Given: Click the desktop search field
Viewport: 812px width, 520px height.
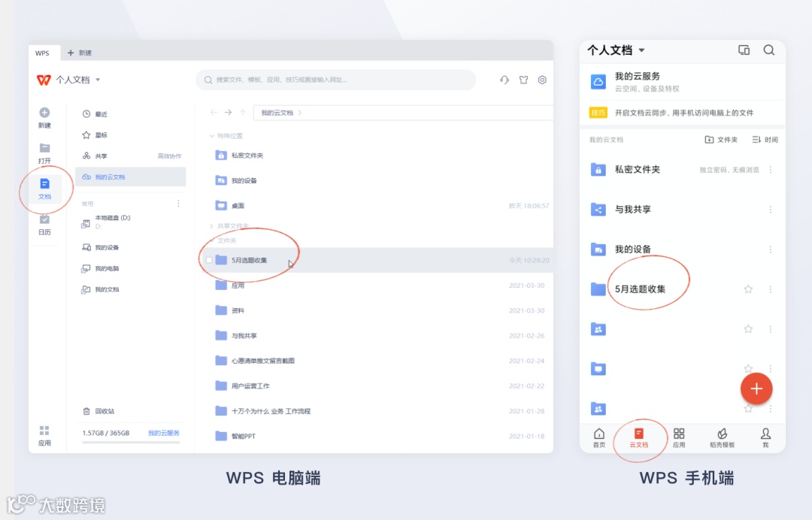Looking at the screenshot, I should click(335, 80).
